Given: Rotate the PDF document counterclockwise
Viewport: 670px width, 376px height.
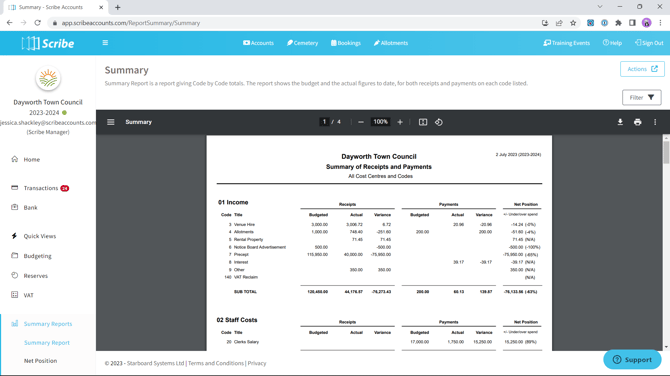Looking at the screenshot, I should click(x=439, y=122).
